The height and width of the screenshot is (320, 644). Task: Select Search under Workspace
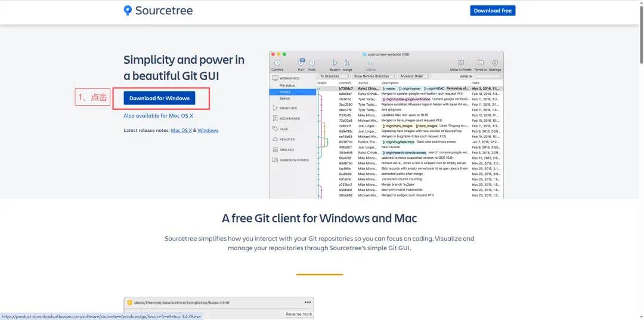click(284, 99)
